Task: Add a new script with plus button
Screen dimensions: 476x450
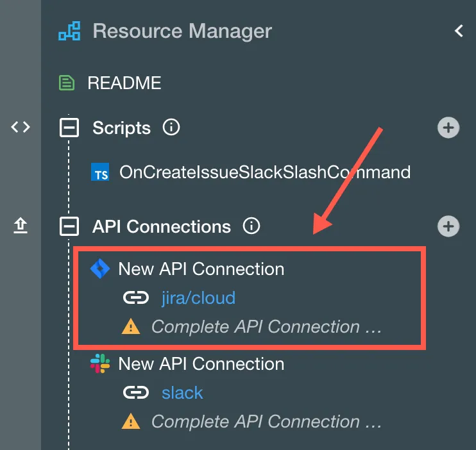Action: (x=448, y=128)
